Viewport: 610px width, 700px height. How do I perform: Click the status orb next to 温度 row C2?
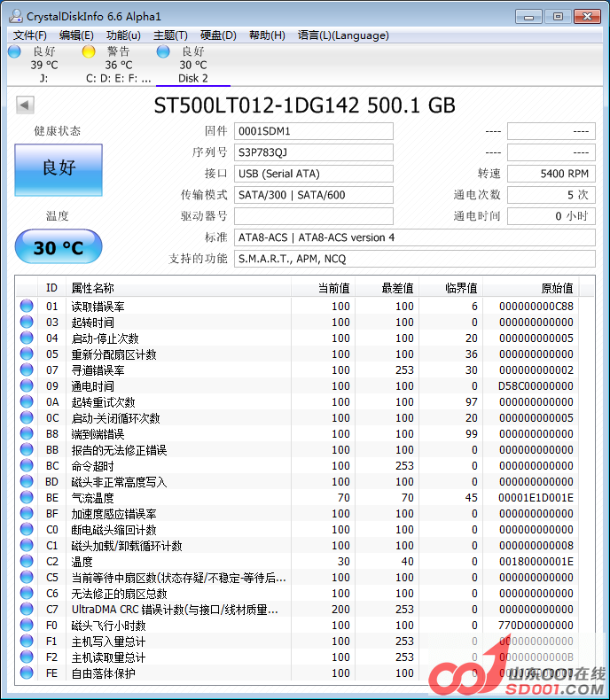27,562
